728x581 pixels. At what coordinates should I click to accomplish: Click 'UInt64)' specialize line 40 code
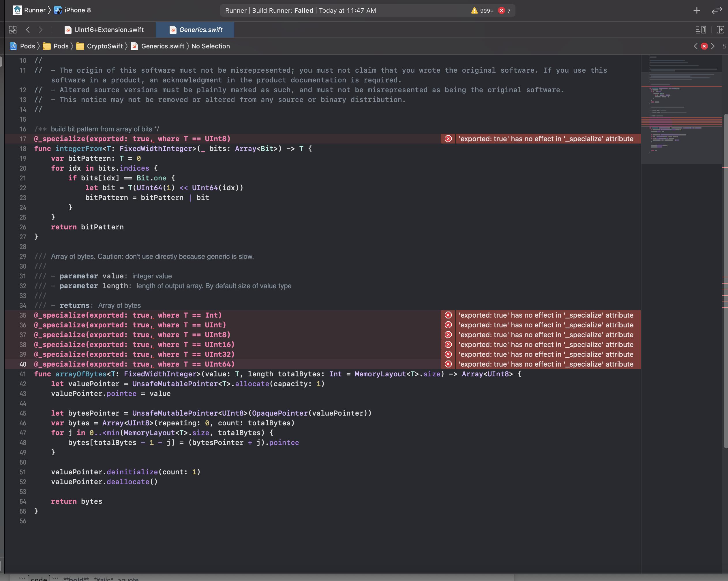(x=219, y=364)
